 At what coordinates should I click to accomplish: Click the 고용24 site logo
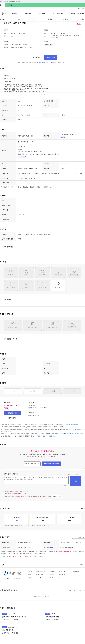click(x=3, y=13)
